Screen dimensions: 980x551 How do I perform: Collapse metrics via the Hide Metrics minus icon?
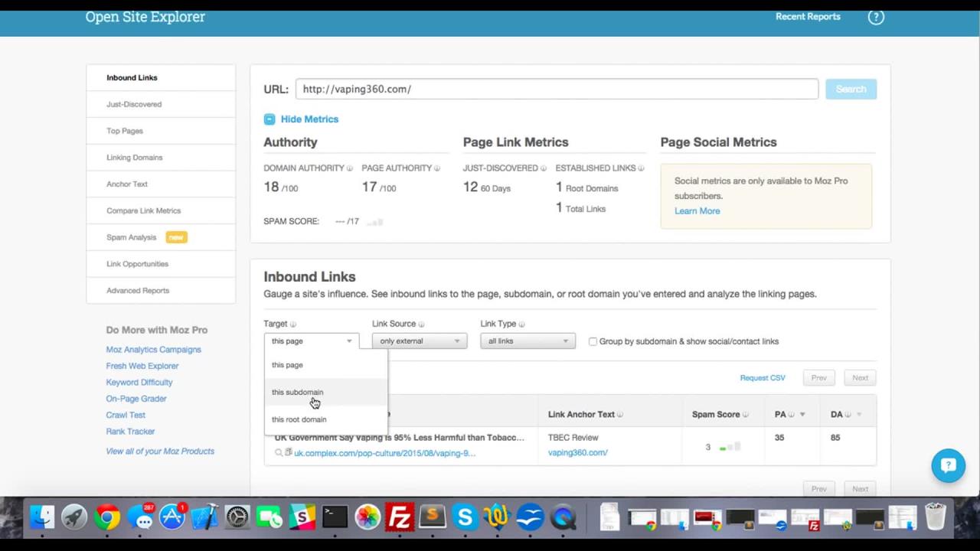coord(269,119)
